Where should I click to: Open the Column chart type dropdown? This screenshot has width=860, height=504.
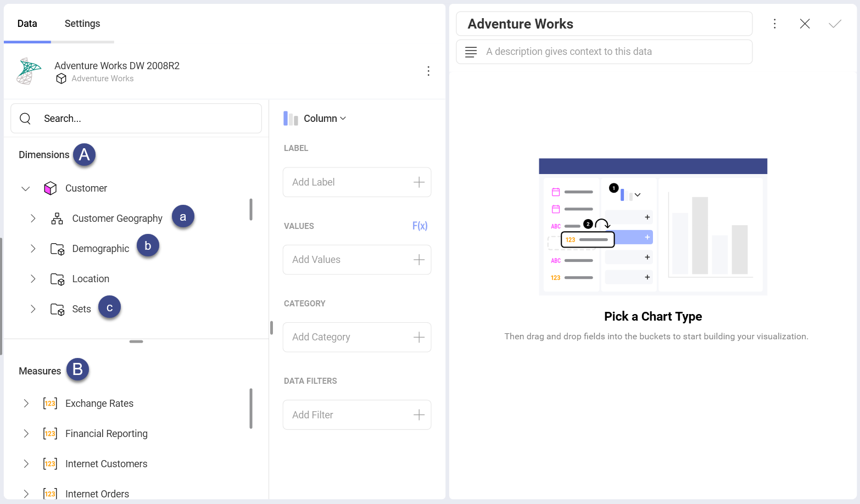pyautogui.click(x=325, y=119)
